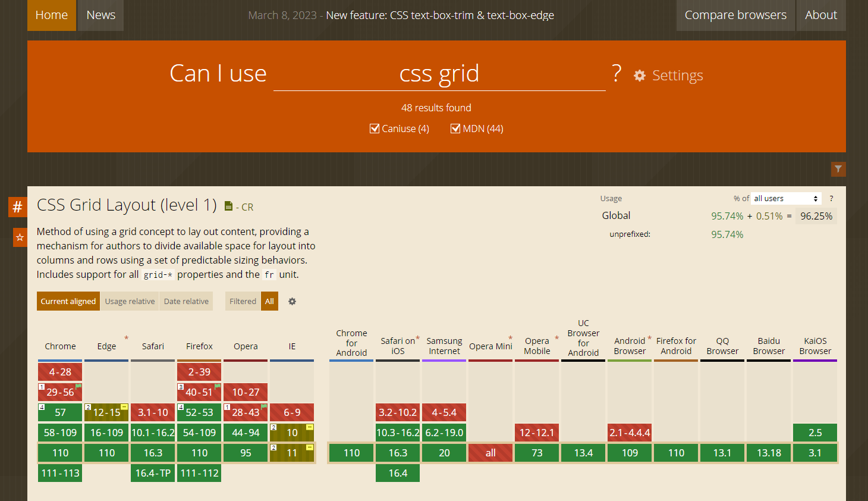Screen dimensions: 868x501
Task: Select the Current aligned view
Action: [68, 301]
